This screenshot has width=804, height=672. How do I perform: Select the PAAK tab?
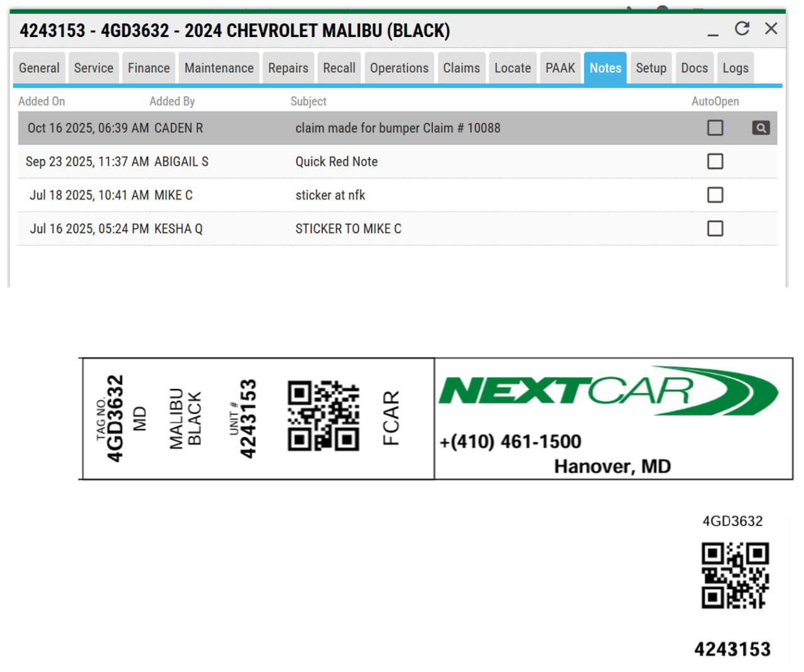[560, 68]
